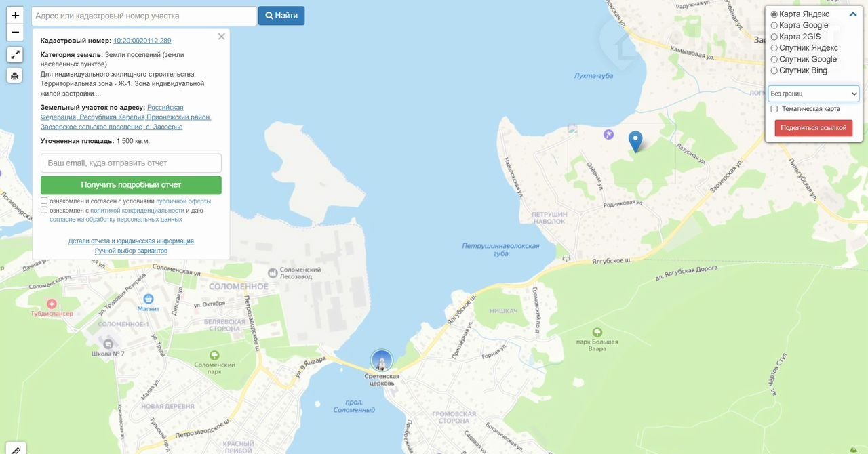Click the print map icon
This screenshot has width=868, height=454.
[x=15, y=75]
